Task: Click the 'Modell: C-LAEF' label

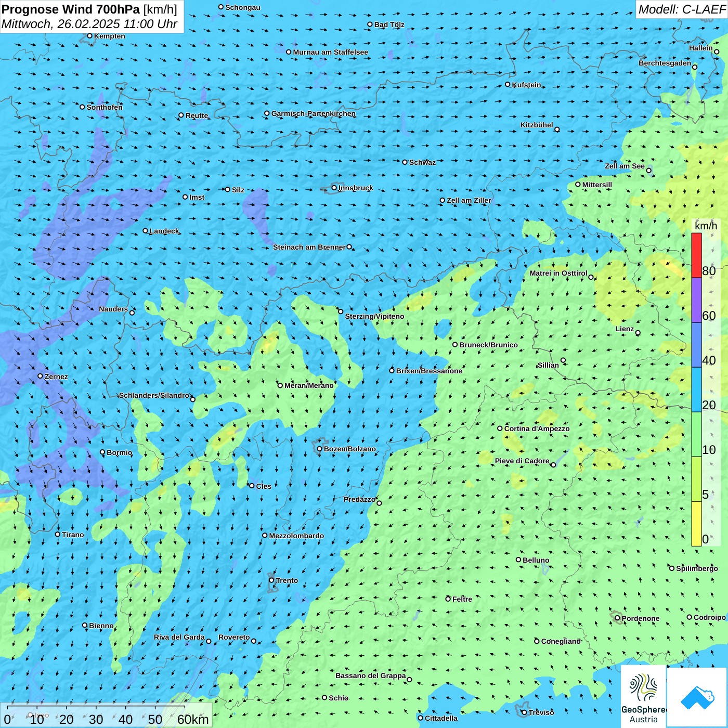Action: point(682,9)
